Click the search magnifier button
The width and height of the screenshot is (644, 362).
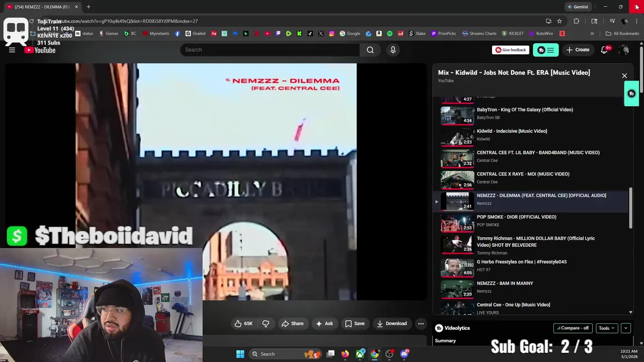370,50
